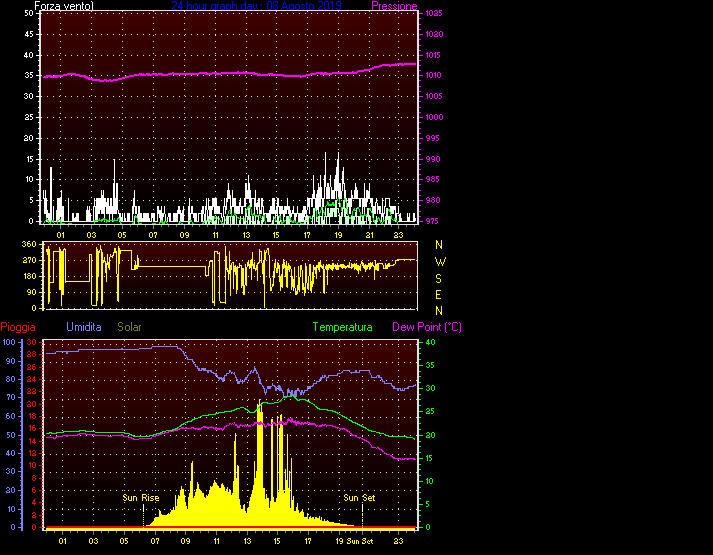Select the green 25 temperature axis value
Screen dimensions: 713x555
click(430, 412)
